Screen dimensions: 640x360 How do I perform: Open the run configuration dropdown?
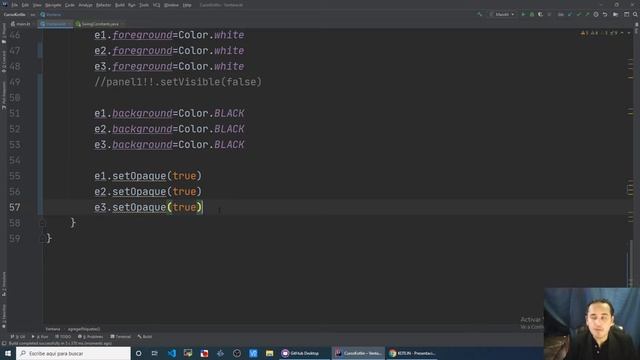coord(502,14)
